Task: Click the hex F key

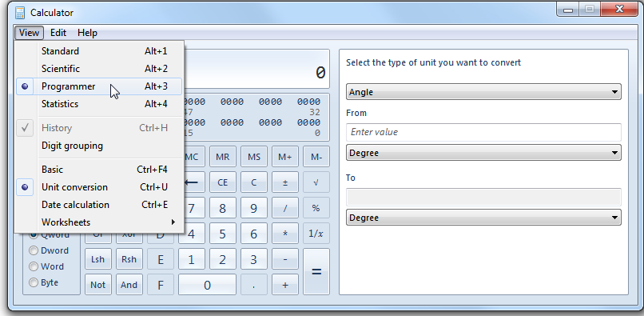Action: click(161, 285)
